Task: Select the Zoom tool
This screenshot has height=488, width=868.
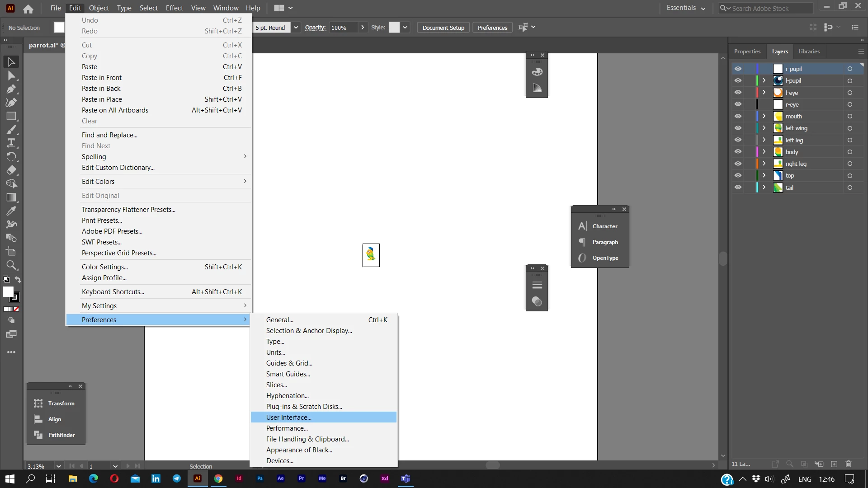Action: coord(11,265)
